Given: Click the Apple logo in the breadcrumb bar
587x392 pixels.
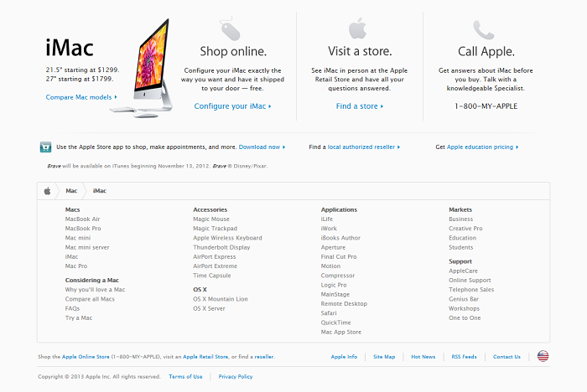Looking at the screenshot, I should click(x=47, y=191).
